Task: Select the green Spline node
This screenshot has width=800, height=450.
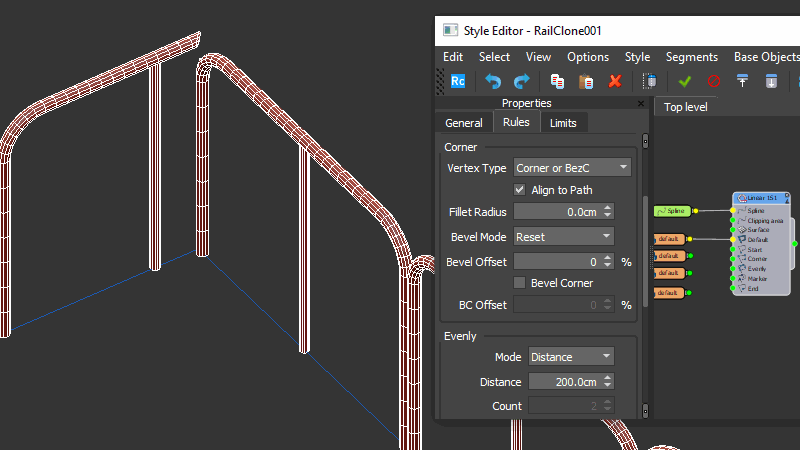Action: (x=674, y=211)
